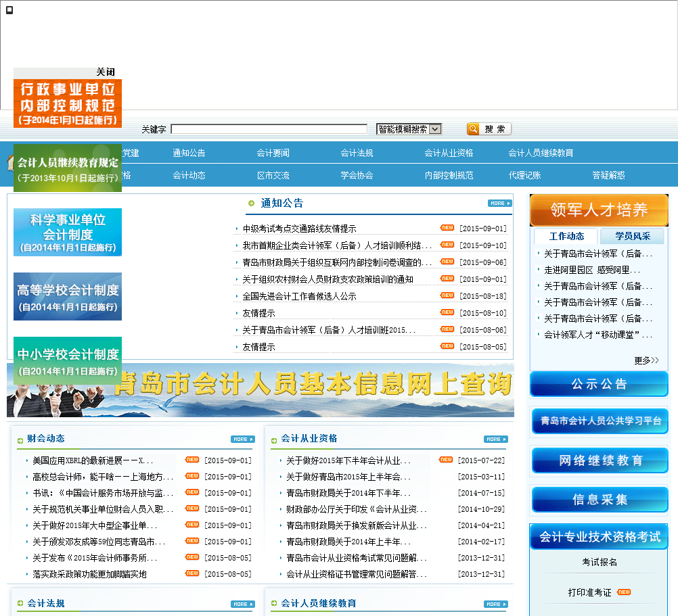Open 我市首期企业类会计领军 notice
Viewport: 678px width, 616px height.
pyautogui.click(x=337, y=245)
